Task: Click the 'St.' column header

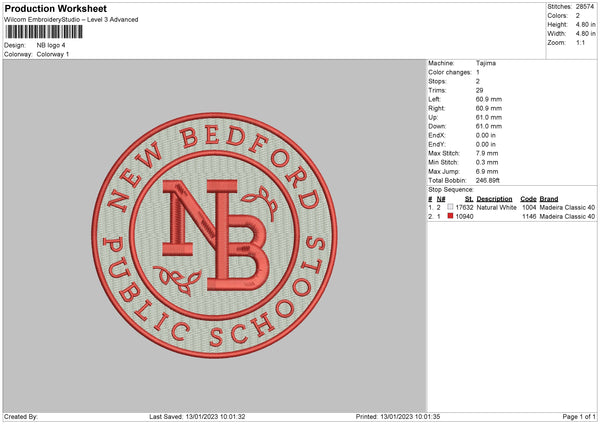Action: coord(469,199)
